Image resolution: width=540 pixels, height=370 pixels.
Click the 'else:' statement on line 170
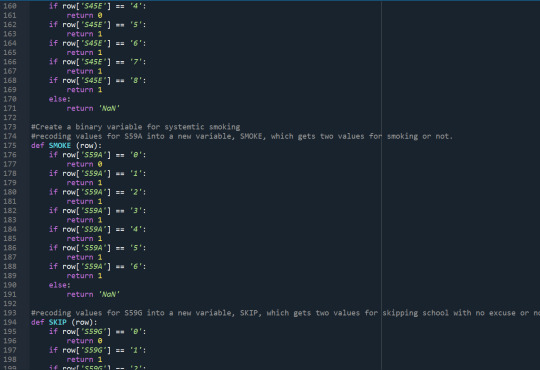60,99
